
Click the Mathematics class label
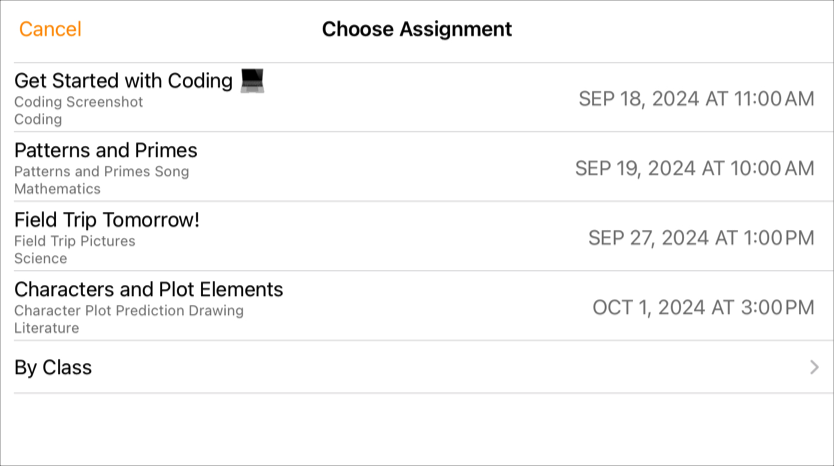(57, 189)
